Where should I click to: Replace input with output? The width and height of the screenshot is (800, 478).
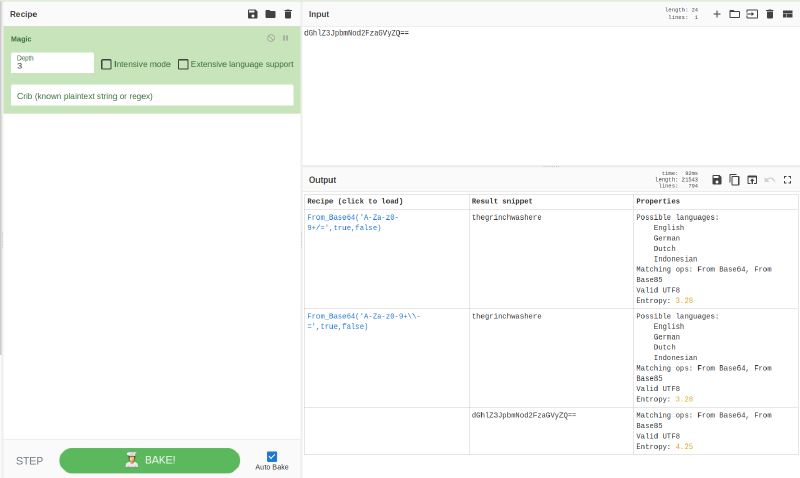pyautogui.click(x=752, y=180)
